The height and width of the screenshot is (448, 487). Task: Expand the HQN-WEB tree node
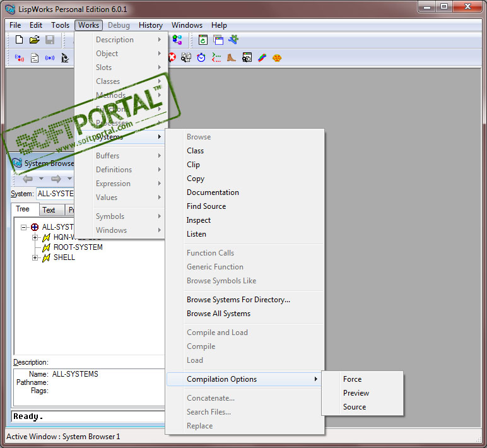point(35,238)
